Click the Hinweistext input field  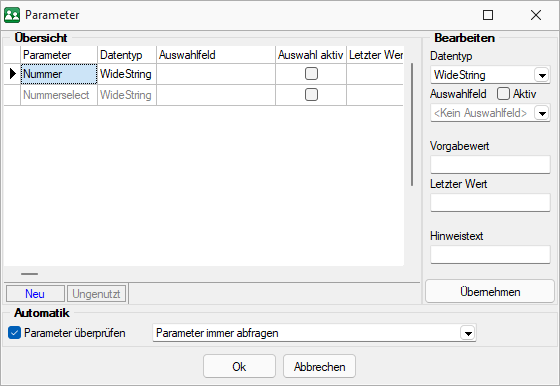(490, 254)
